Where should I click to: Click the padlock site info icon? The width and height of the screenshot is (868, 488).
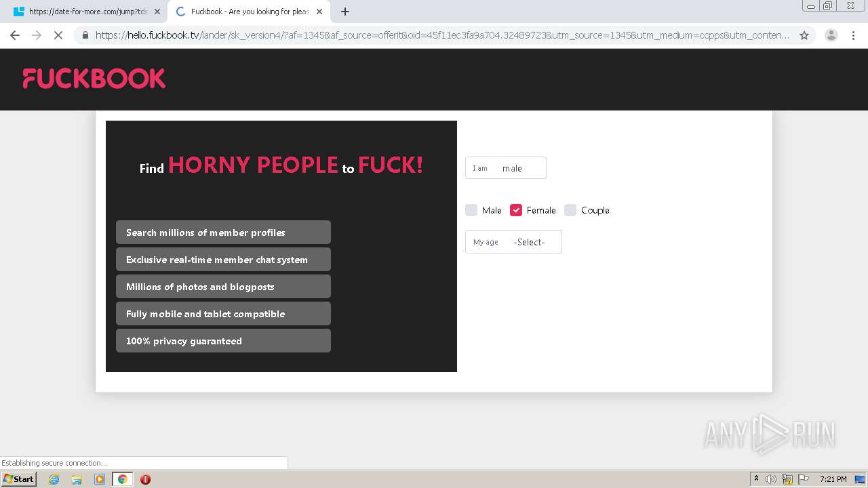point(85,35)
